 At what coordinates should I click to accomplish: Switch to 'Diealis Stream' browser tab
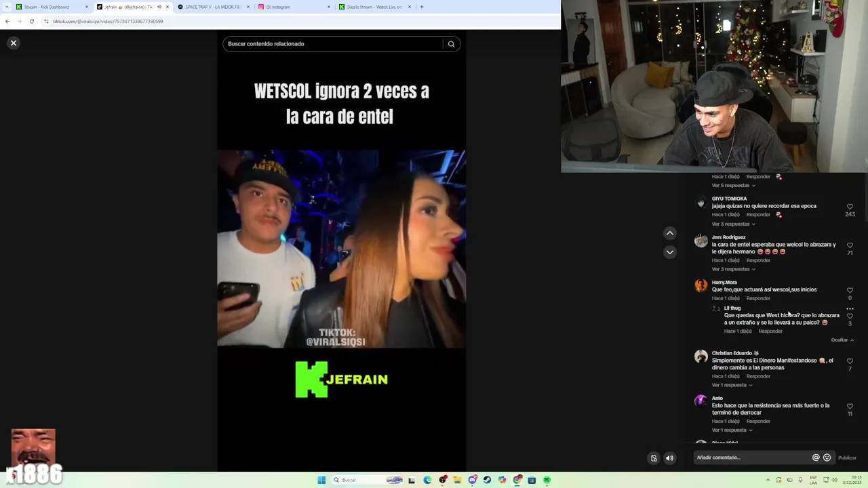373,7
